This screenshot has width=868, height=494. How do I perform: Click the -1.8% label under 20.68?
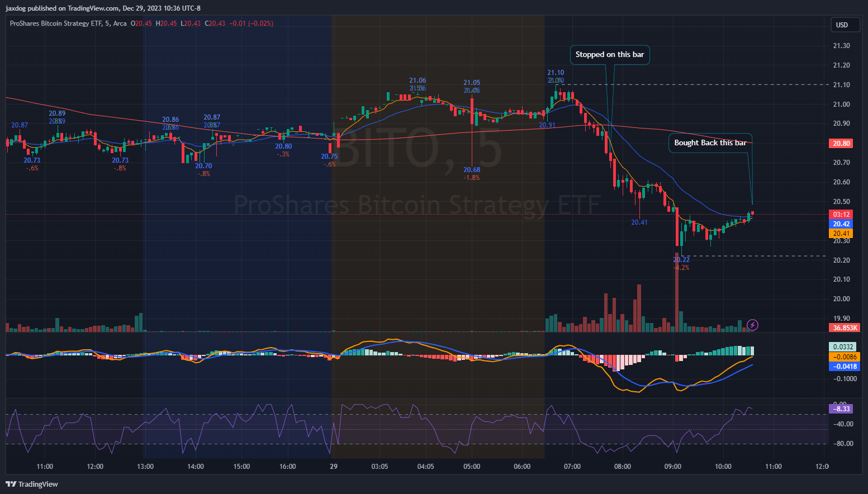[472, 178]
